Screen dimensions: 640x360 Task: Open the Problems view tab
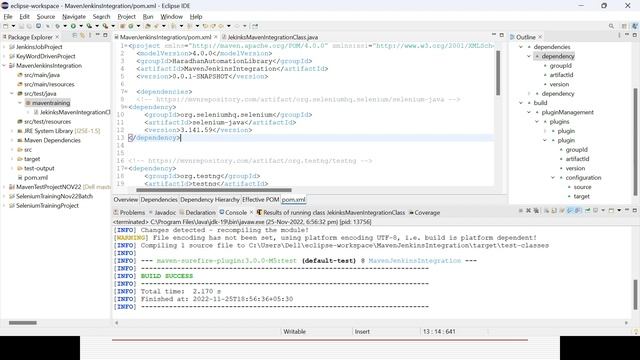click(x=129, y=213)
